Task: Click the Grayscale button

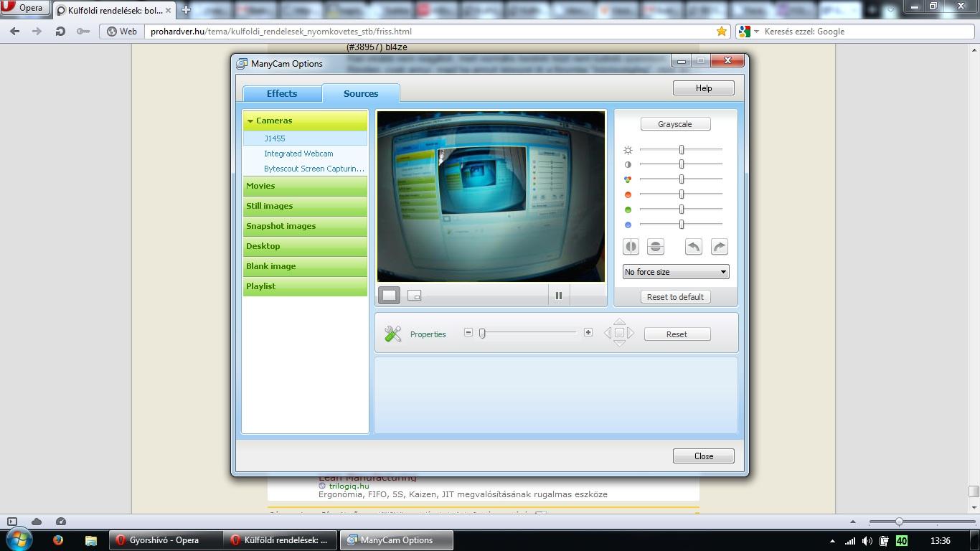Action: tap(675, 124)
